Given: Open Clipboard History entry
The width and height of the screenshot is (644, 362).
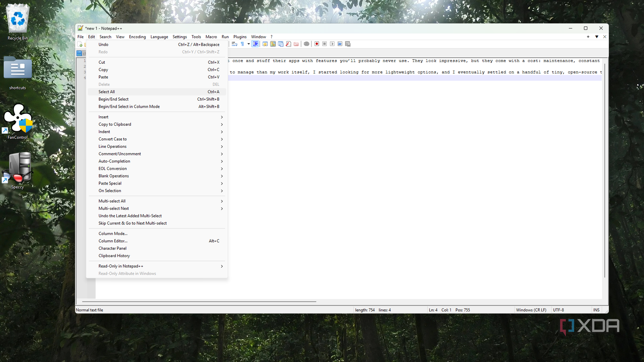Looking at the screenshot, I should [x=157, y=256].
